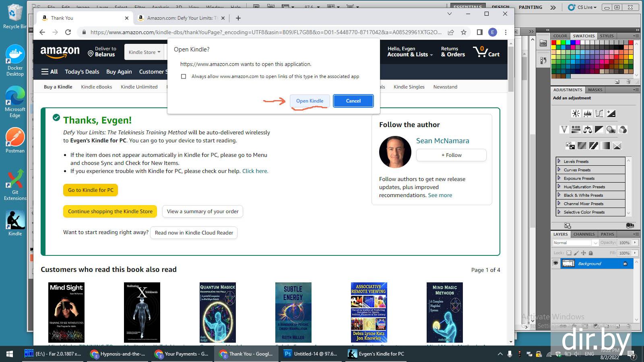The image size is (644, 362).
Task: Add a Levels adjustment
Action: [588, 113]
